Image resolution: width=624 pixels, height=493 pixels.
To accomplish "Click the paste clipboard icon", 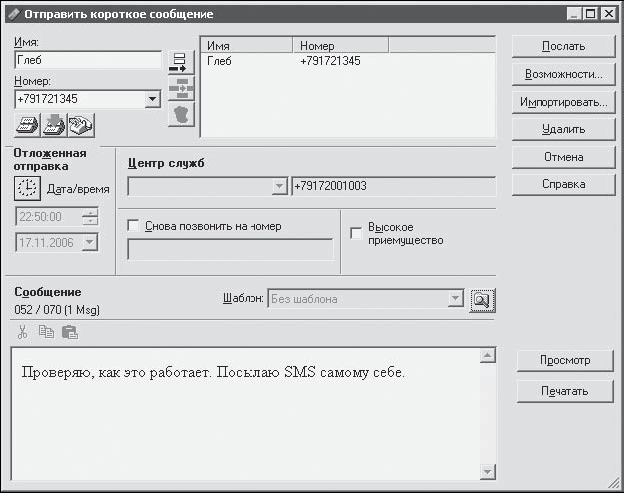I will [x=70, y=332].
